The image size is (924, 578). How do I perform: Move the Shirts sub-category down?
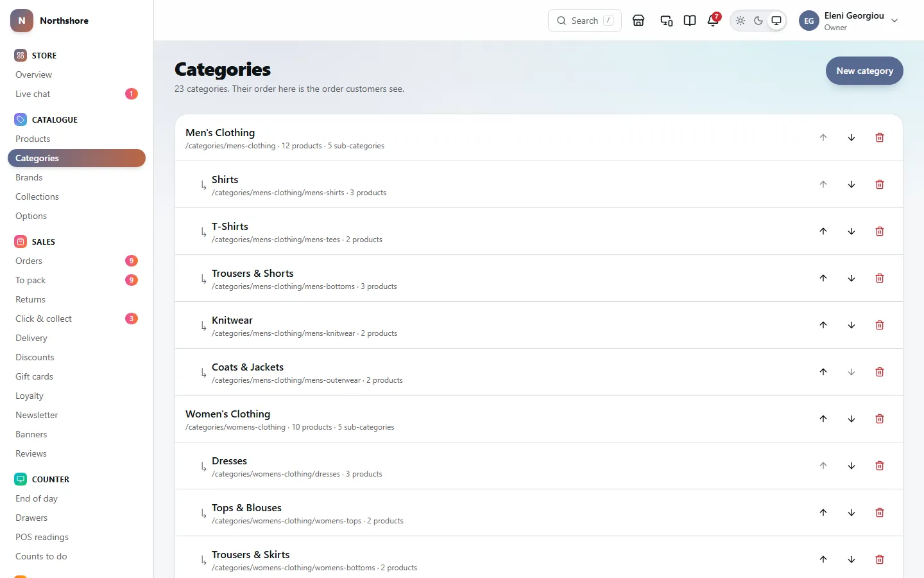tap(851, 184)
